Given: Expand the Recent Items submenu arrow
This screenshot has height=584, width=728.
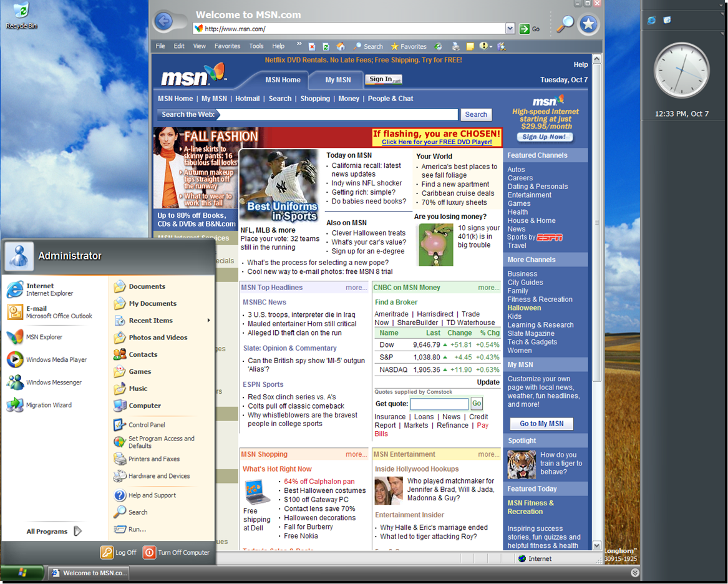Looking at the screenshot, I should click(x=209, y=320).
